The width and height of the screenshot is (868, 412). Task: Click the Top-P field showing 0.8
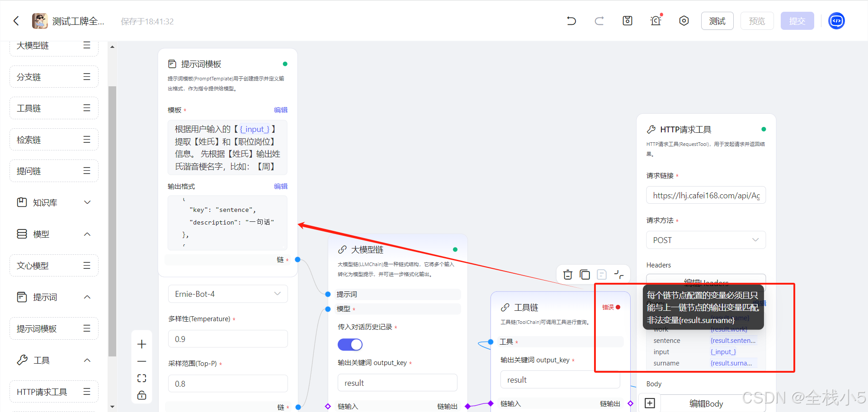click(x=228, y=384)
